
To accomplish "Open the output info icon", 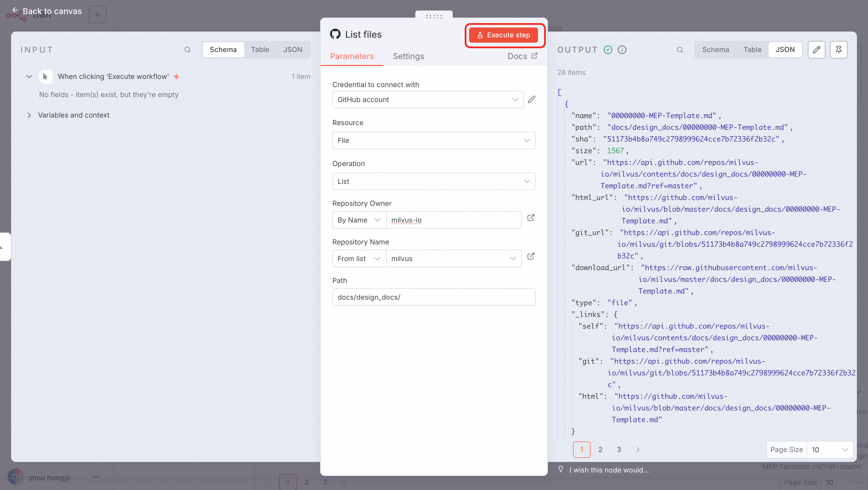I will pos(622,50).
